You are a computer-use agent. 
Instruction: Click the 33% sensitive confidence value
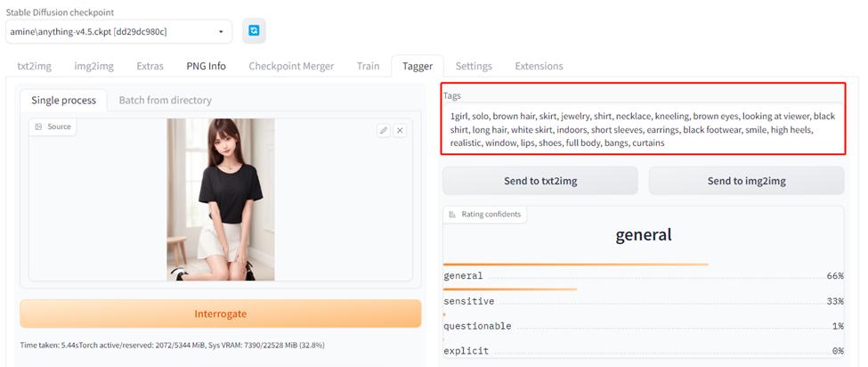point(835,301)
